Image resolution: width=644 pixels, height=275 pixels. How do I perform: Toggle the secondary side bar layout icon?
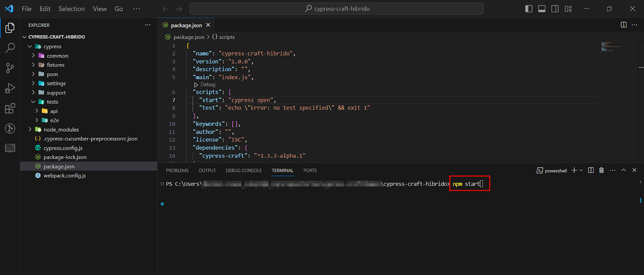555,9
